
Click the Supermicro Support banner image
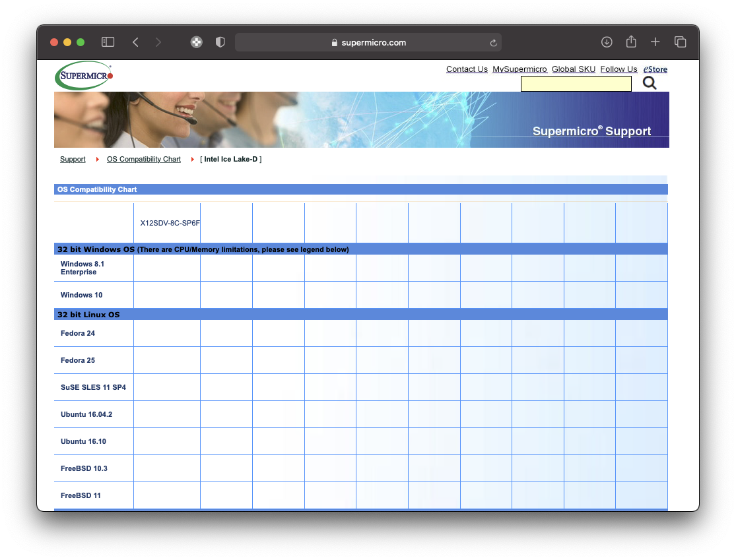tap(362, 119)
